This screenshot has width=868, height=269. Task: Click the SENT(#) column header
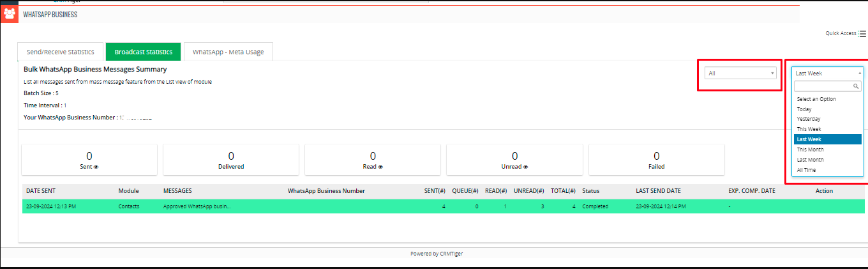(x=435, y=191)
